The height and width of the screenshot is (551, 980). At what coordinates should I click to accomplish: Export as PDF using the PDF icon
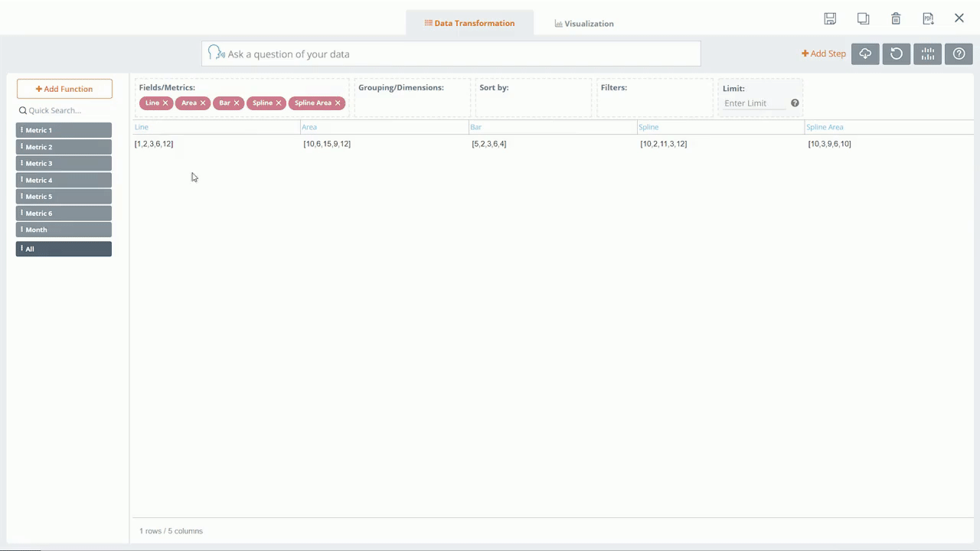(928, 19)
